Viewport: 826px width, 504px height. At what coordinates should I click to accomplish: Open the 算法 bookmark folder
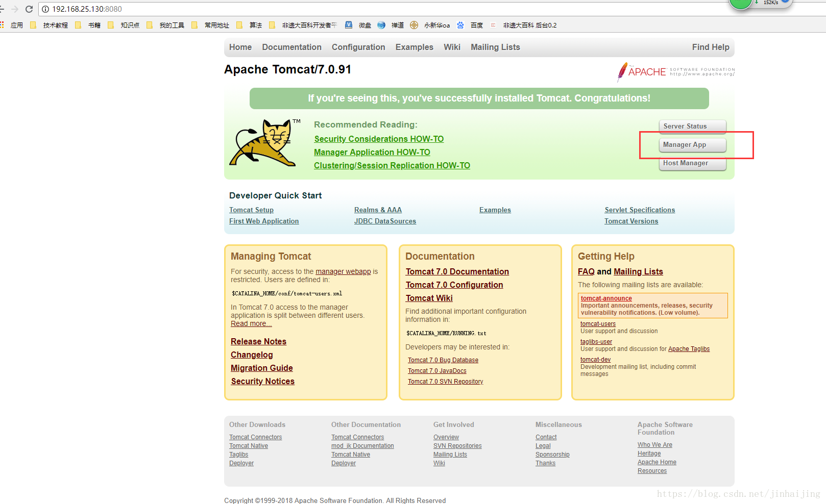point(250,25)
